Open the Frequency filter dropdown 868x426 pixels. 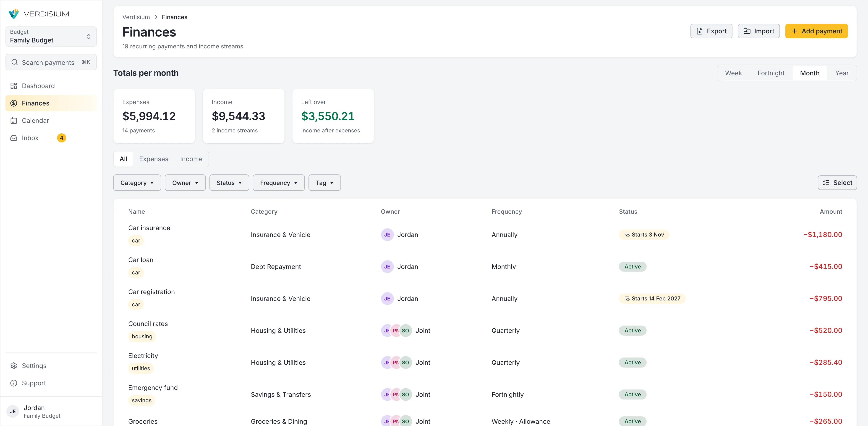[279, 183]
